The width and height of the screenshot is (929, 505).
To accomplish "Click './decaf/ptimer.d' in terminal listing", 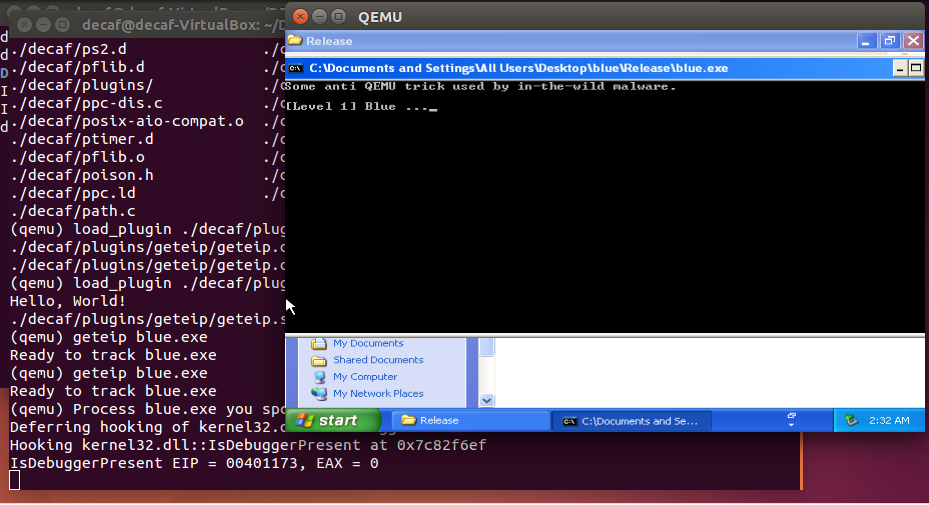I will pos(82,139).
